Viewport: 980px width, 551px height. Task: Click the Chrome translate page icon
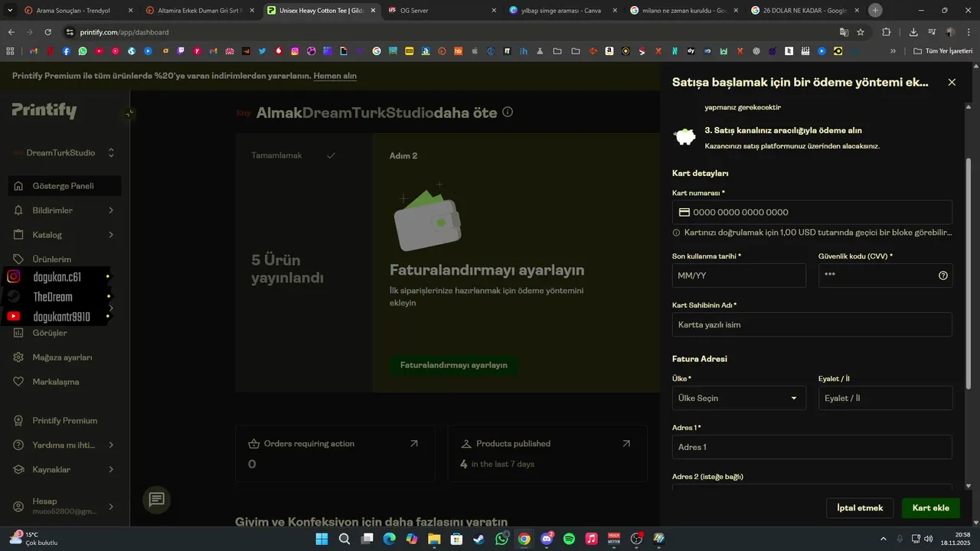point(844,32)
